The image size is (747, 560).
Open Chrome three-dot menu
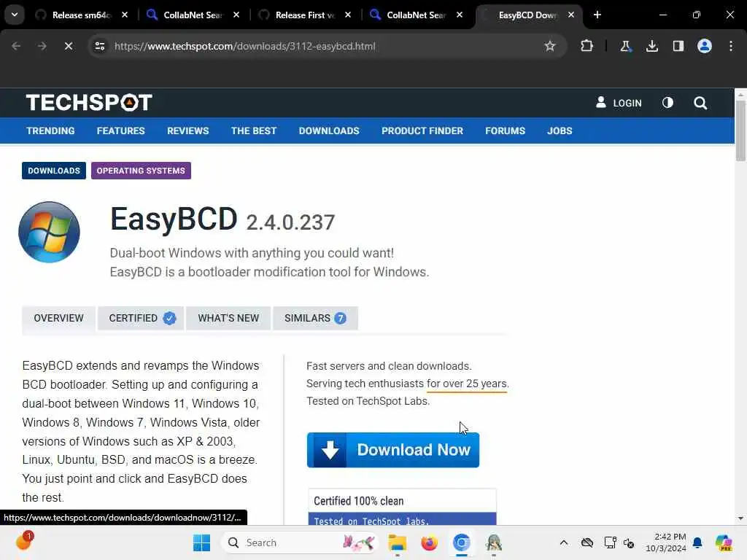click(731, 46)
